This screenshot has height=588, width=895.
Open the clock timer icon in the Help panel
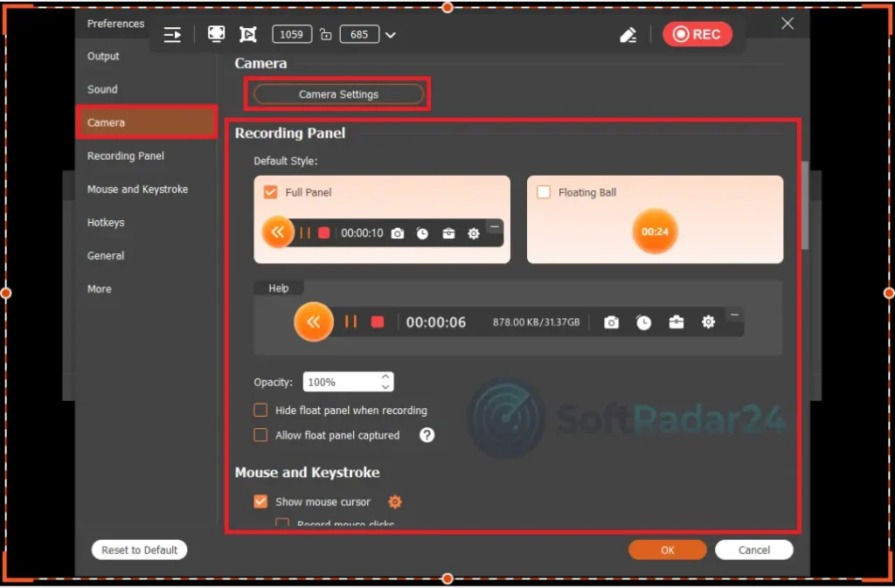click(644, 322)
